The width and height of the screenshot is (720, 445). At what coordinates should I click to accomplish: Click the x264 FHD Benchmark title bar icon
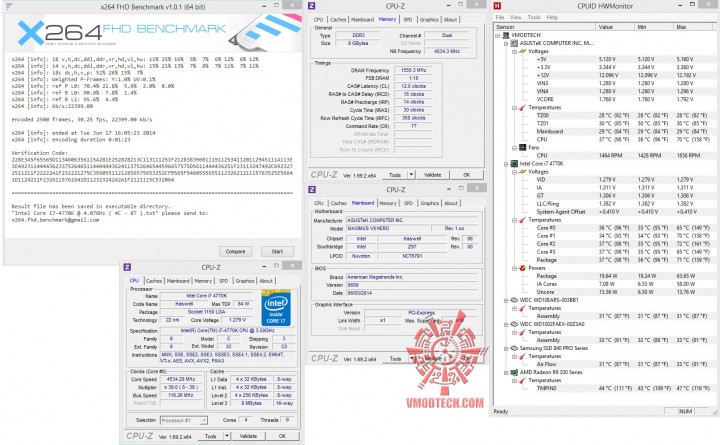(9, 6)
